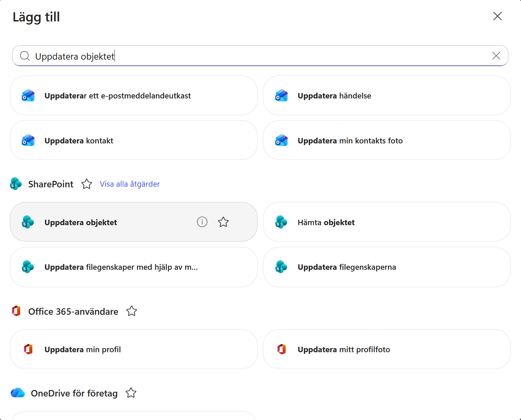Screen dimensions: 521x420
Task: Click the Office icon beside Uppdatera mitt profilfoto
Action: coord(281,349)
